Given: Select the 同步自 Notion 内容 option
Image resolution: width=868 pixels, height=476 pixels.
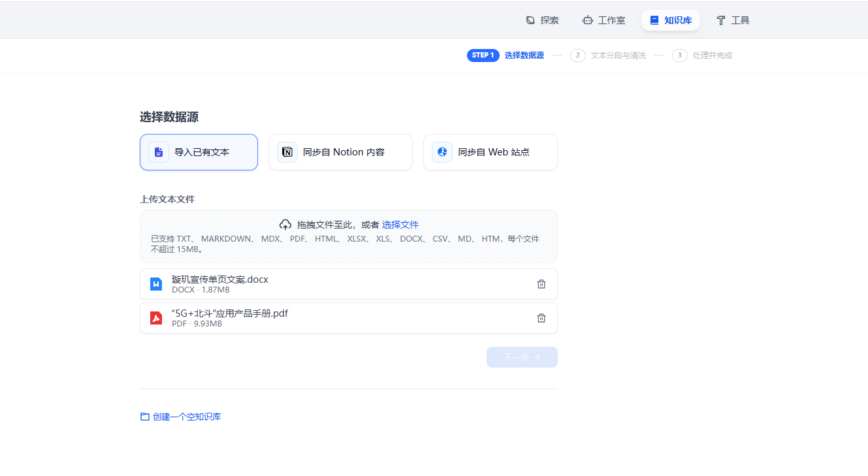Looking at the screenshot, I should pyautogui.click(x=340, y=152).
